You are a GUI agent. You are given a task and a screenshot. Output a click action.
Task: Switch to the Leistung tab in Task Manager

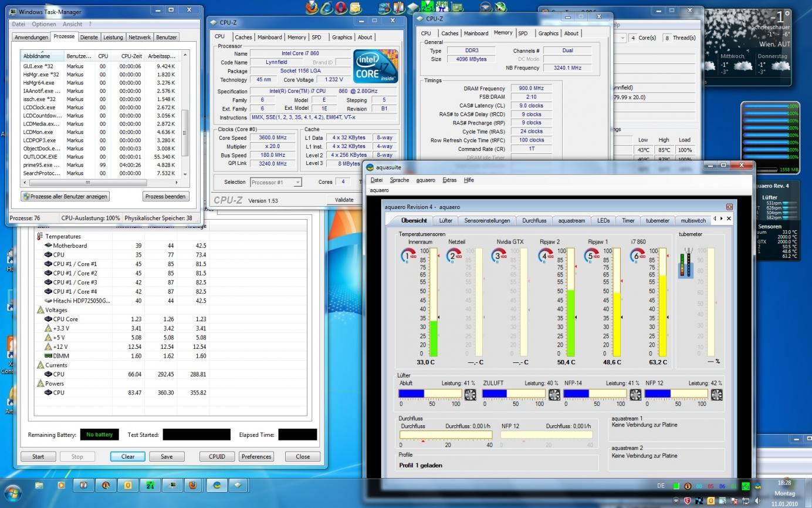click(113, 37)
